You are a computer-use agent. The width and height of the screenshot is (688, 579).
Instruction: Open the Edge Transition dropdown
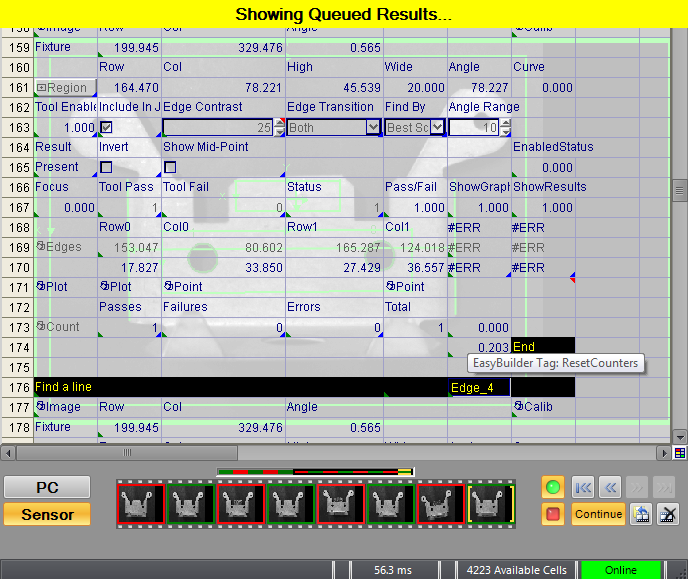coord(373,127)
